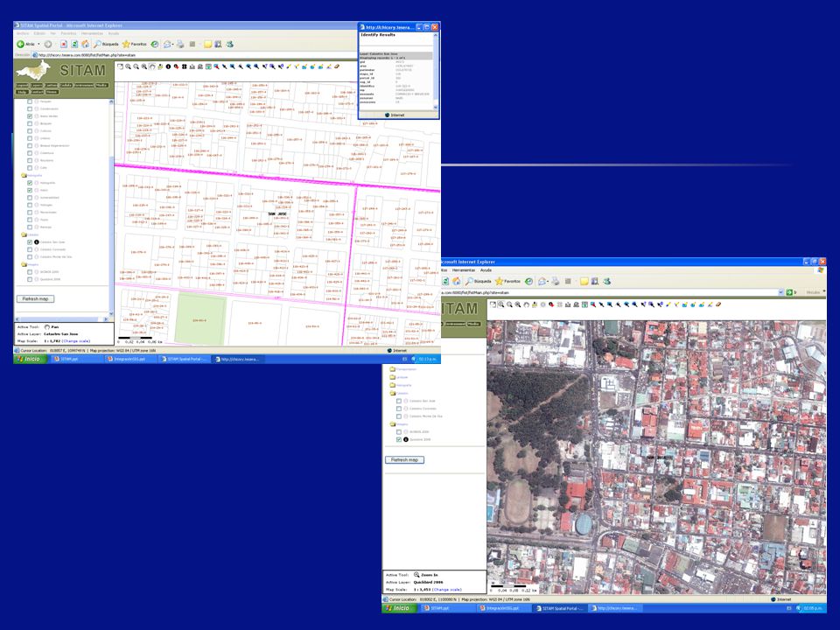Click Back (Atrás) in cadastral map window
This screenshot has width=840, height=630.
pyautogui.click(x=25, y=44)
